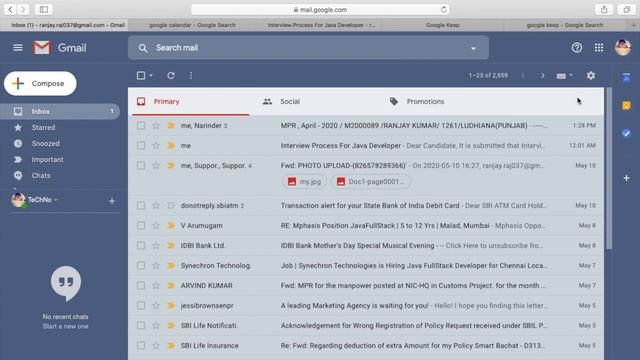Select checkbox for me, Narinder email
This screenshot has width=640, height=360.
click(141, 125)
